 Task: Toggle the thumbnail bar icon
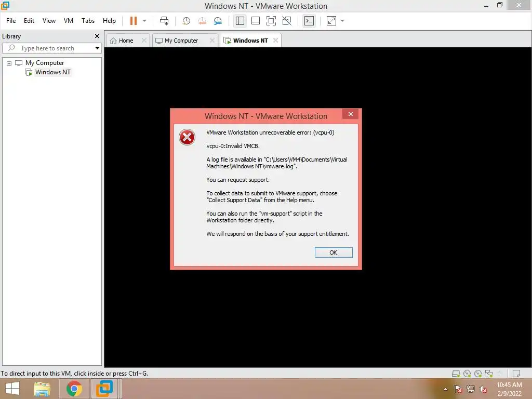click(x=256, y=21)
